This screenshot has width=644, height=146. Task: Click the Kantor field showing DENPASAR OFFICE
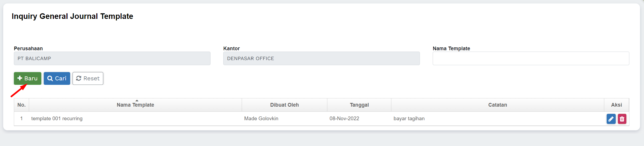point(321,59)
